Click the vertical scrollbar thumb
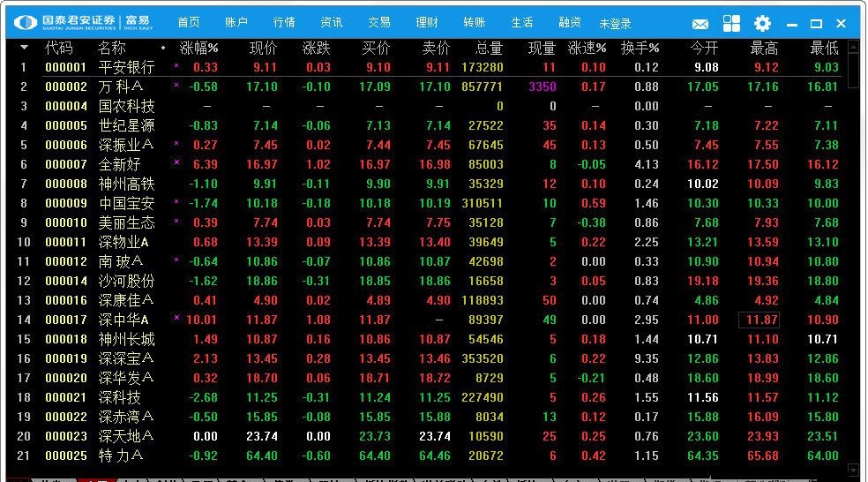The width and height of the screenshot is (868, 482). [853, 71]
